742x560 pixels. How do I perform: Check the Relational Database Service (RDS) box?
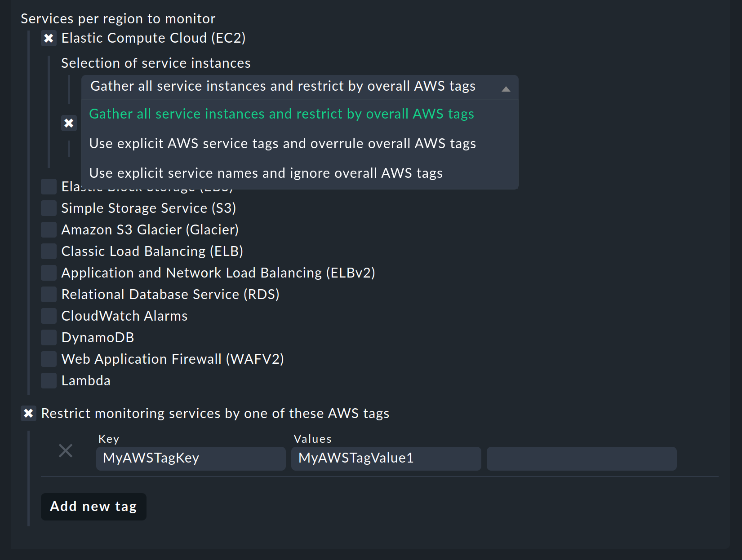pyautogui.click(x=48, y=294)
